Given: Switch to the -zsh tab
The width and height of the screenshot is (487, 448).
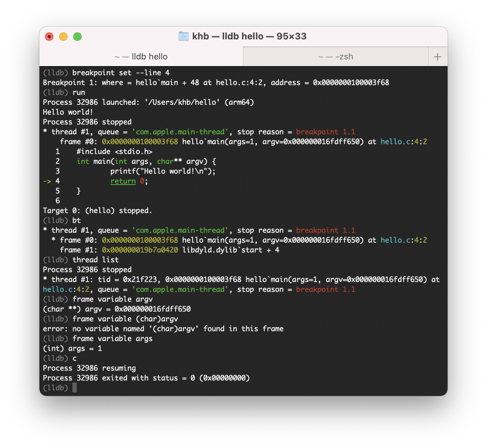Looking at the screenshot, I should 336,57.
